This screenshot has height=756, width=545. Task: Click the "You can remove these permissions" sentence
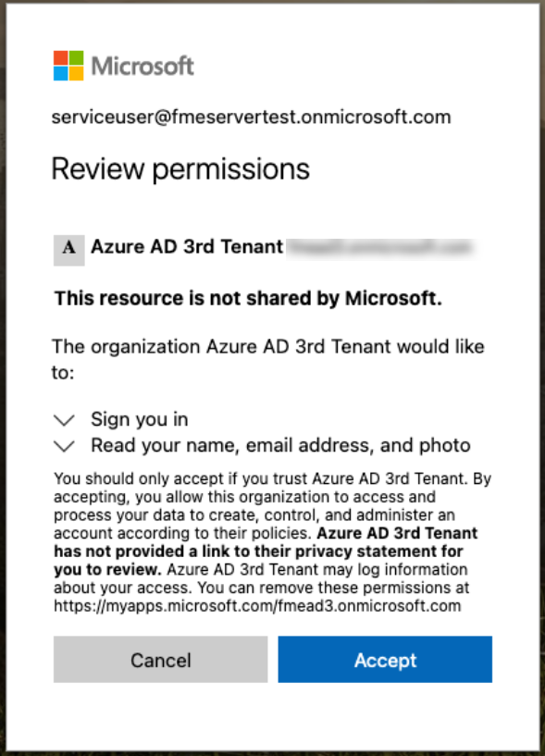click(x=262, y=597)
